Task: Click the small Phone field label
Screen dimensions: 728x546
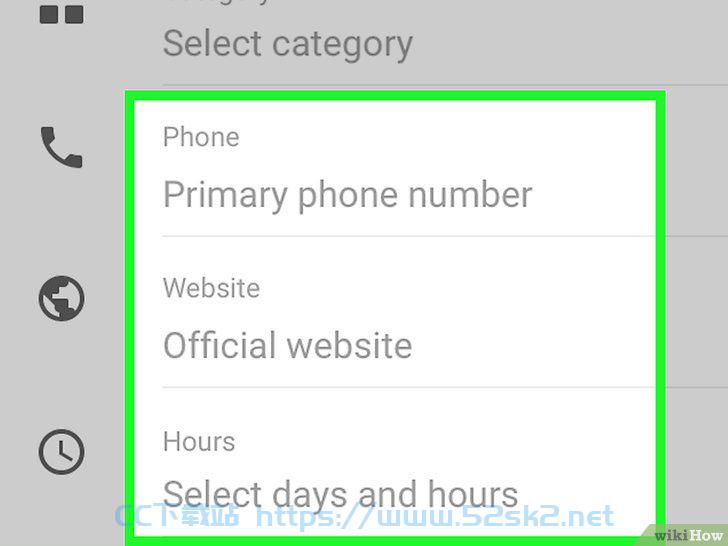Action: point(201,137)
